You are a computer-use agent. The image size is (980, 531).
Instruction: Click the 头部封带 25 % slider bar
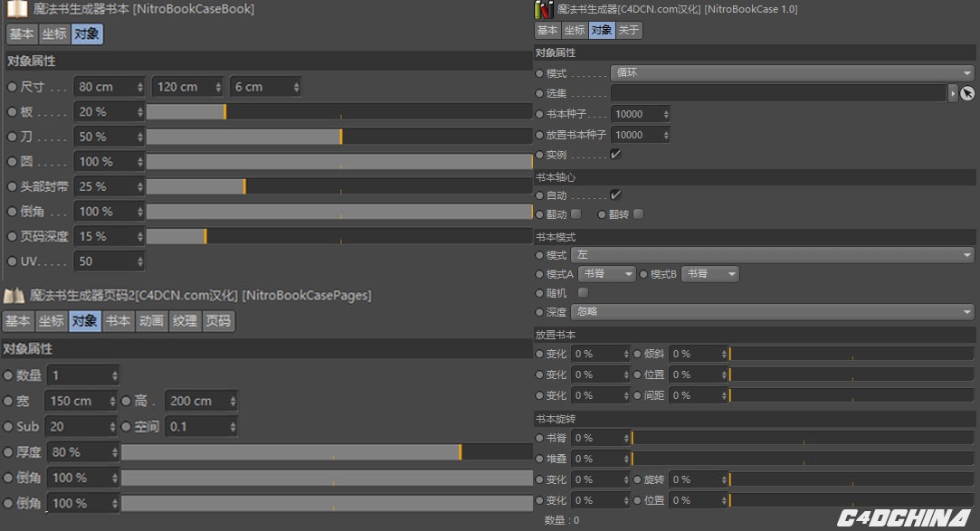click(339, 186)
